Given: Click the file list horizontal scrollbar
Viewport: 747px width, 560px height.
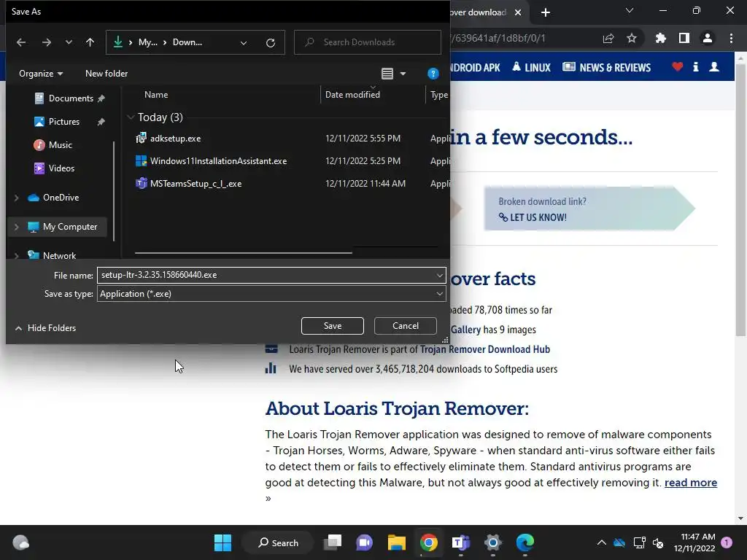Looking at the screenshot, I should click(x=244, y=253).
